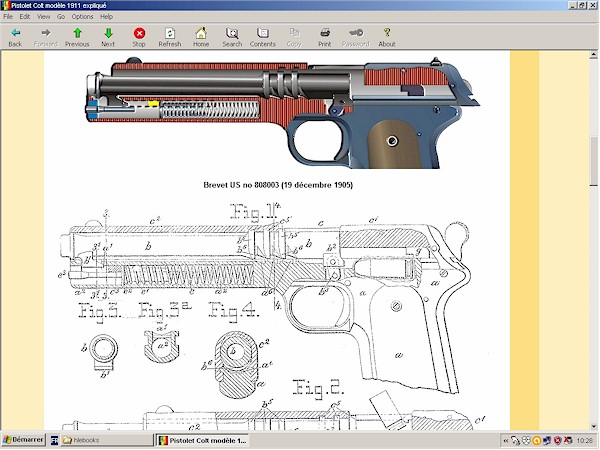This screenshot has width=600, height=450.
Task: Click the Fig. 2 label in drawing
Action: click(318, 388)
